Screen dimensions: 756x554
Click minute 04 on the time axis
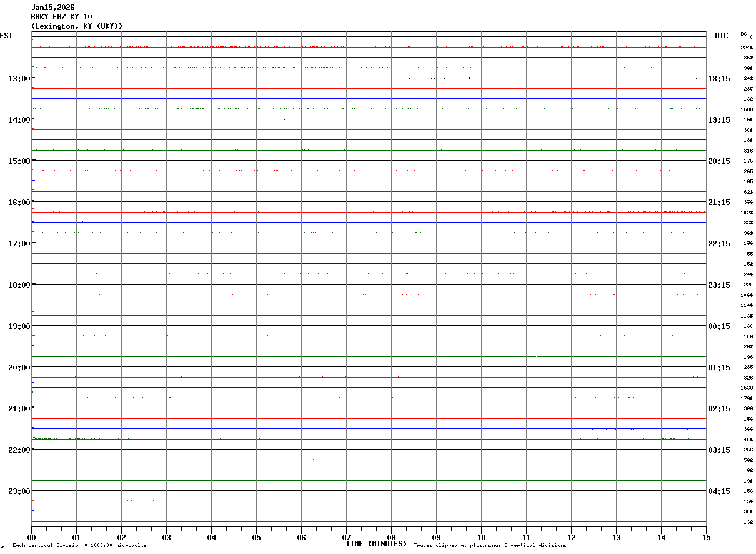click(211, 537)
